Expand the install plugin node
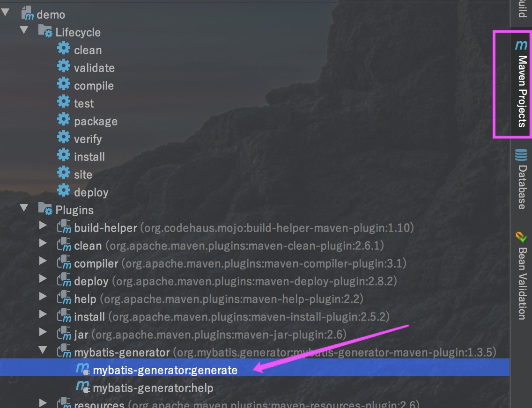The image size is (532, 408). [x=43, y=314]
